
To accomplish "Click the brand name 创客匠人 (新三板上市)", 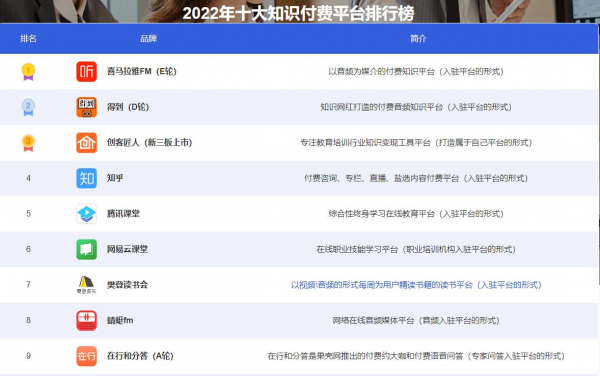I will (150, 143).
